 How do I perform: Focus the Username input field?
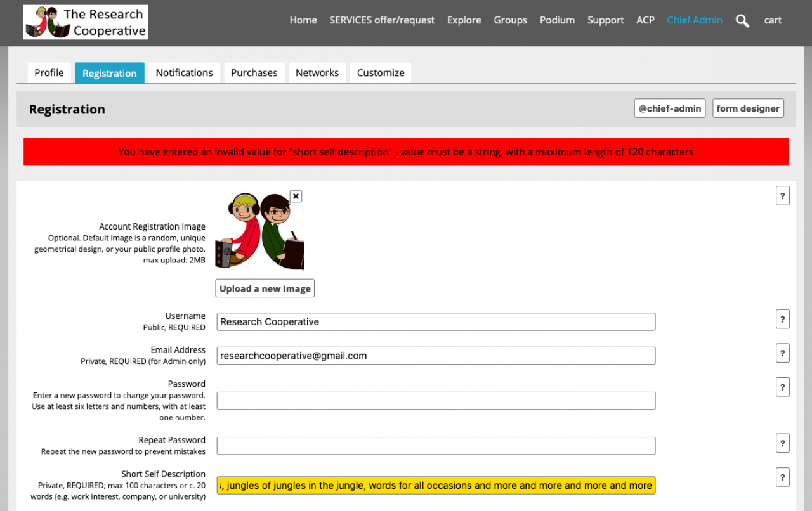point(436,321)
